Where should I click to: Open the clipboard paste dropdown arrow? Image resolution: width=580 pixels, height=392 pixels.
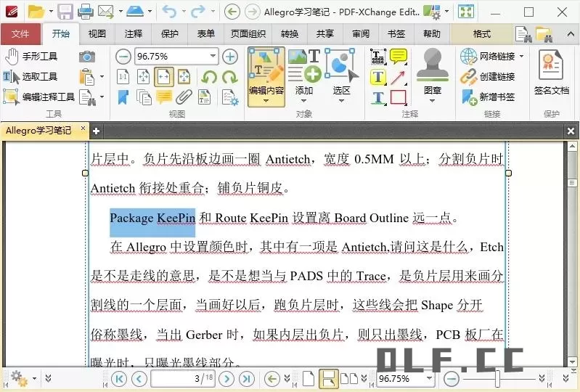pos(102,77)
